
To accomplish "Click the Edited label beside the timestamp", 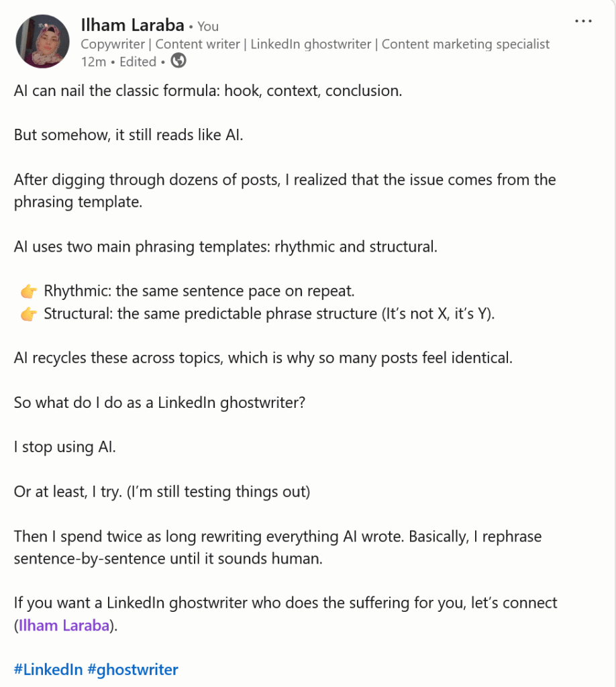I will pyautogui.click(x=138, y=62).
